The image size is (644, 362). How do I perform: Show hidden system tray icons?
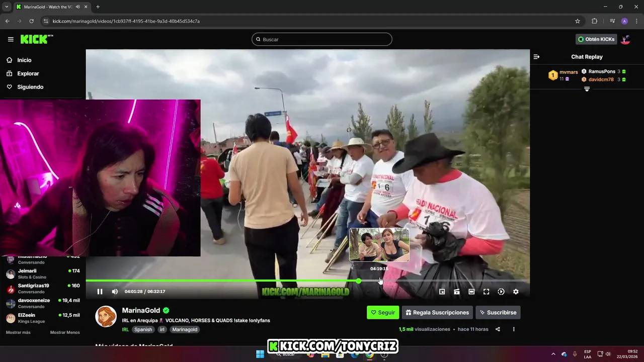tap(553, 354)
